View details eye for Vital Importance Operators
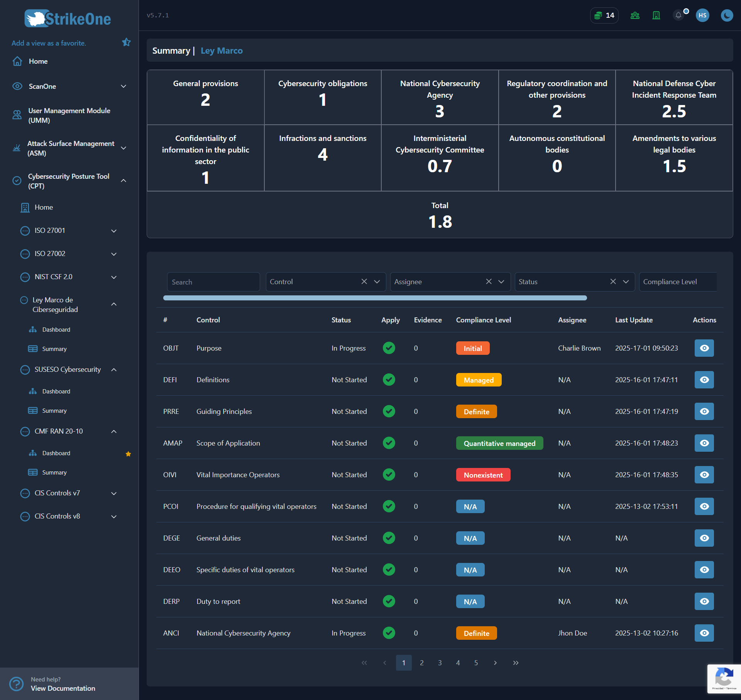This screenshot has height=700, width=741. (x=704, y=475)
